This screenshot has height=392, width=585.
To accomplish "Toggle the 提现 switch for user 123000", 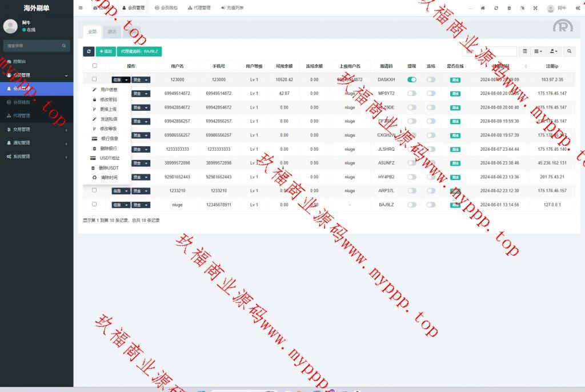I will [x=412, y=79].
